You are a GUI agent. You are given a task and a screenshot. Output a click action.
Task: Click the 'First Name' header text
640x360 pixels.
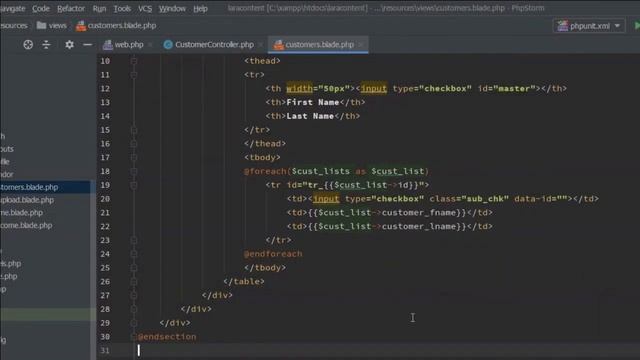coord(313,102)
